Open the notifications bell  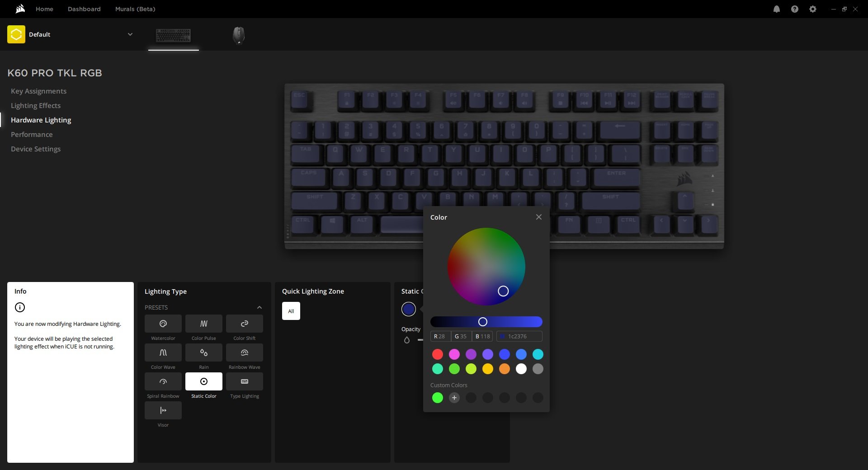coord(777,9)
